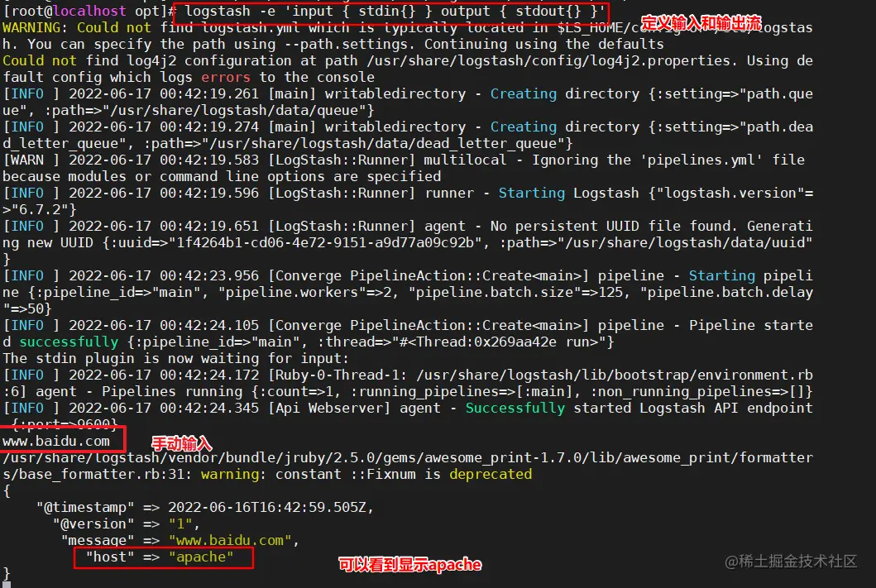Viewport: 876px width, 588px height.
Task: Click the yellow word "warning" on the Fixnum line
Action: (230, 474)
